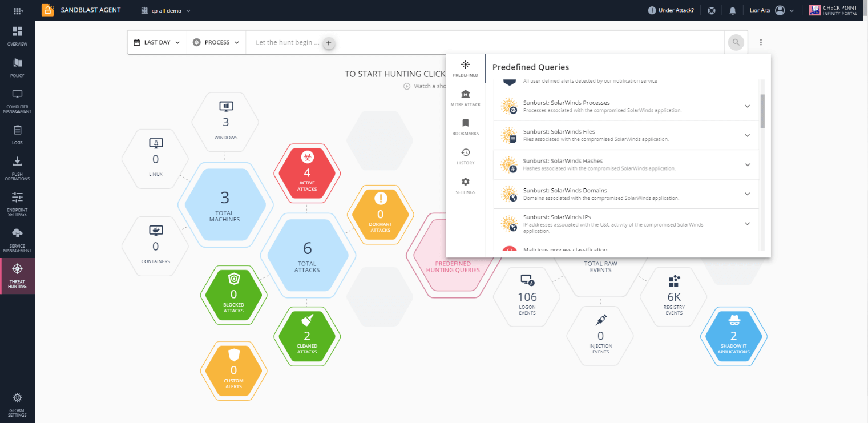The image size is (868, 423).
Task: Click the Sunburst: SolarWinds Files title
Action: [x=559, y=132]
